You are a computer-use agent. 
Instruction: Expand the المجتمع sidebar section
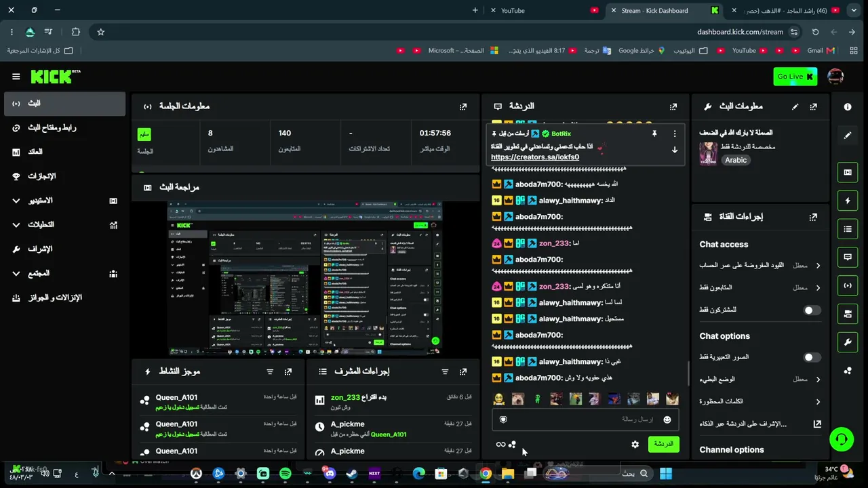63,273
